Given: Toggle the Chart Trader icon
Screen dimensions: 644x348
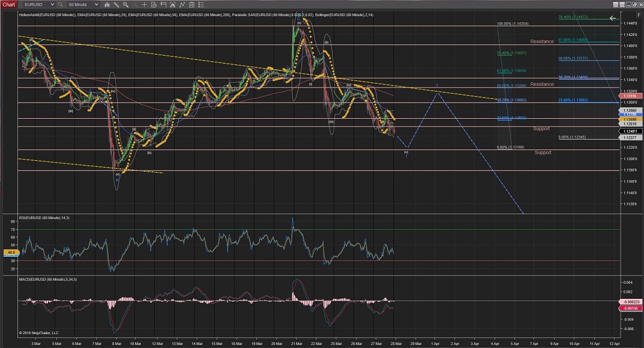Looking at the screenshot, I should click(x=163, y=4).
